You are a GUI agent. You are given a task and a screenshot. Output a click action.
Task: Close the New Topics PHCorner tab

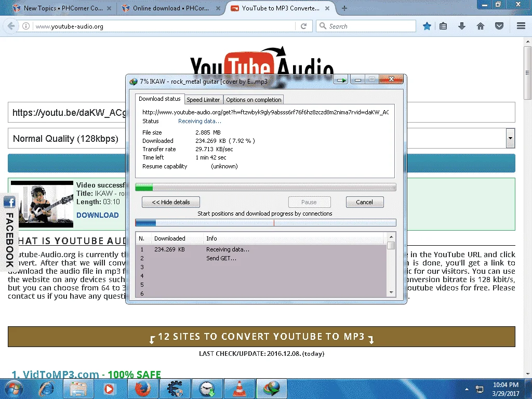pyautogui.click(x=109, y=8)
